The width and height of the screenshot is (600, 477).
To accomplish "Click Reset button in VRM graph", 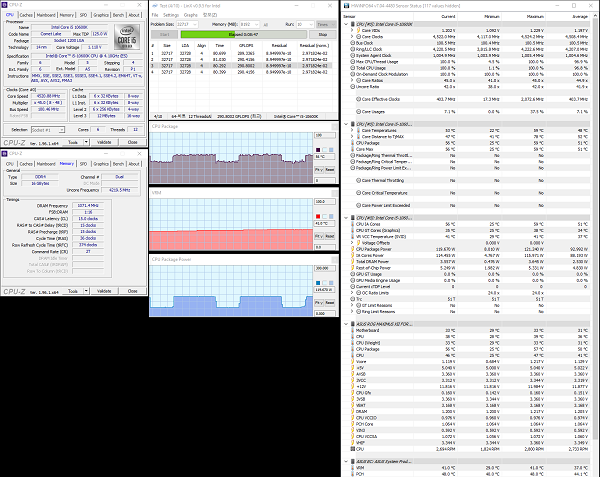I will point(330,236).
